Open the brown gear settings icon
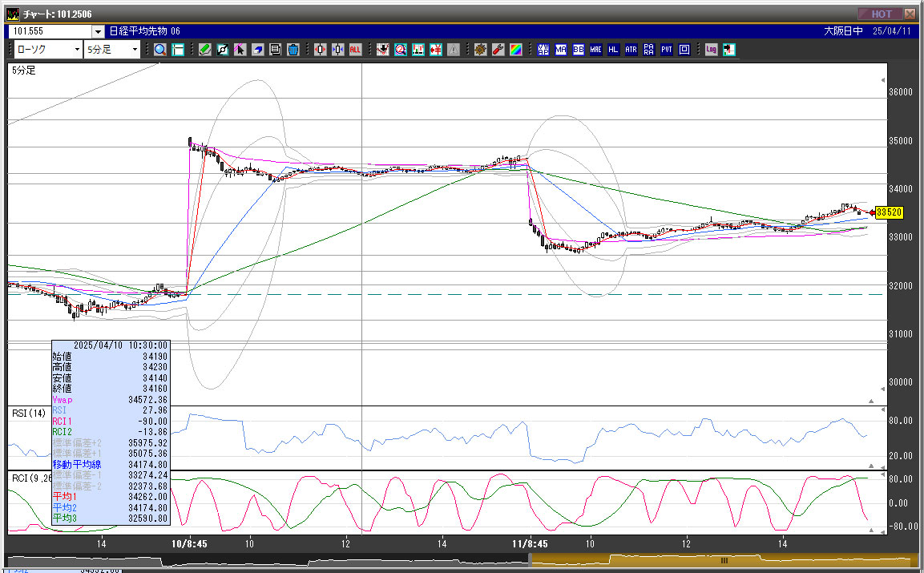The image size is (924, 573). coord(480,50)
